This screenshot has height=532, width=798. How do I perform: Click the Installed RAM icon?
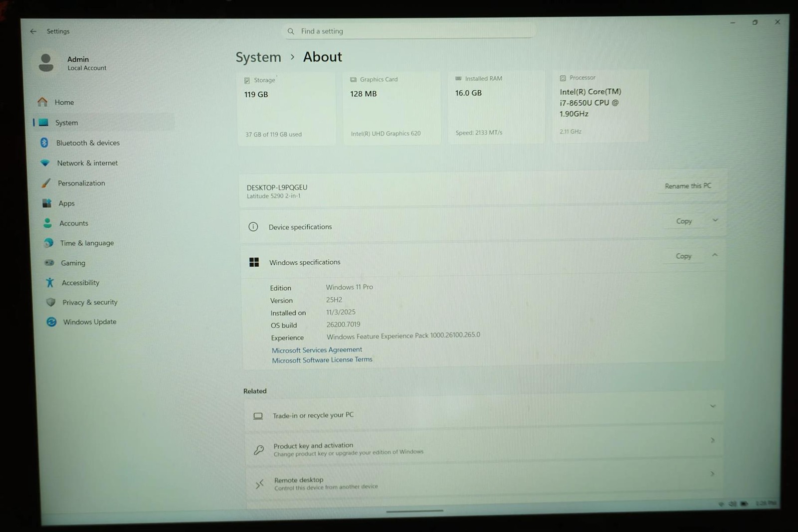(458, 78)
